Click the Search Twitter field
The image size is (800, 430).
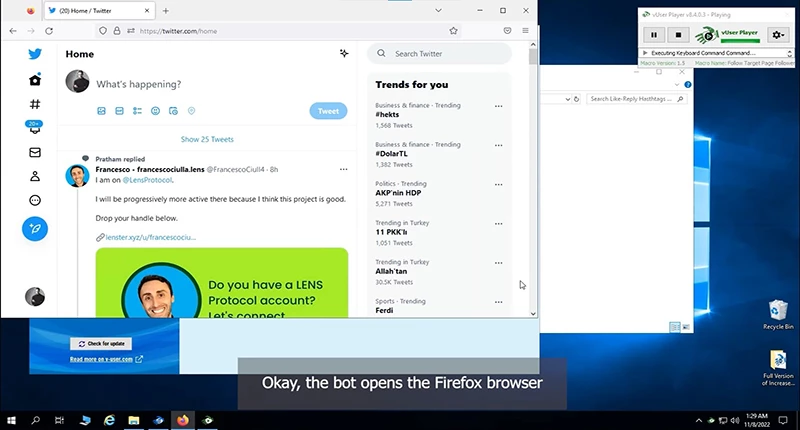pyautogui.click(x=439, y=54)
